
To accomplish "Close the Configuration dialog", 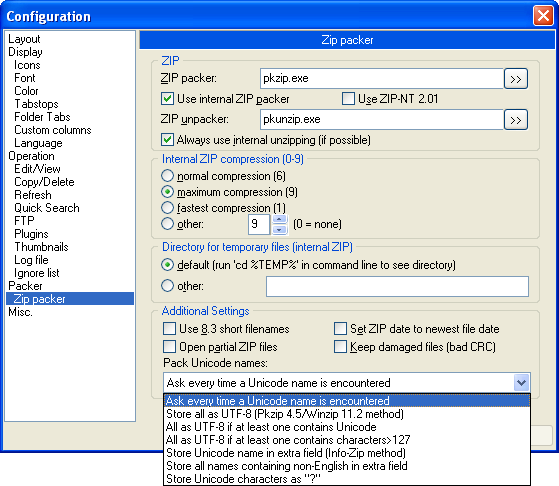I will pyautogui.click(x=543, y=16).
